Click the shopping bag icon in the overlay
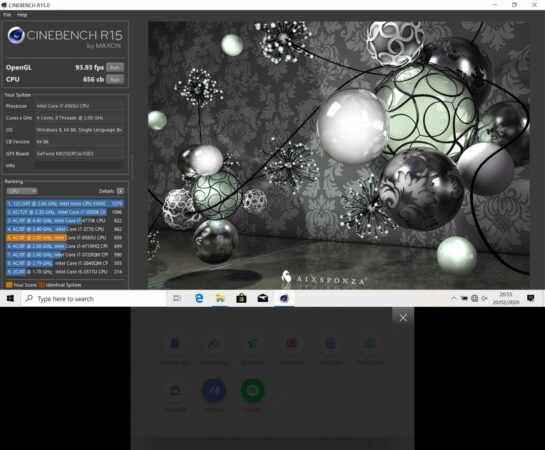This screenshot has width=545, height=450. [175, 391]
